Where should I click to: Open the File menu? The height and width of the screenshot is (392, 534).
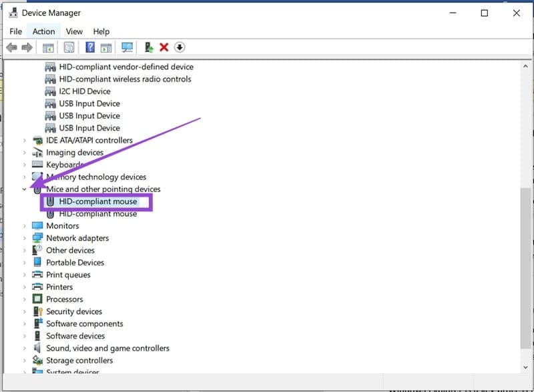pyautogui.click(x=15, y=31)
